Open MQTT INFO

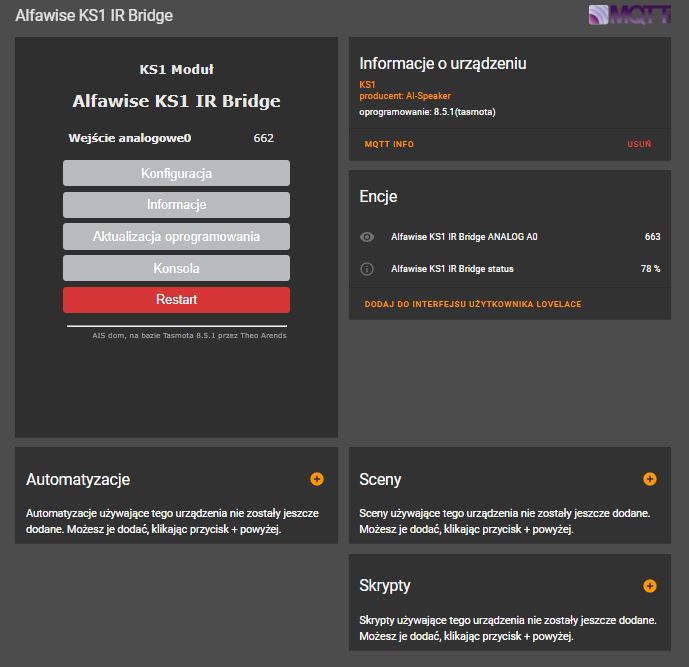click(389, 144)
